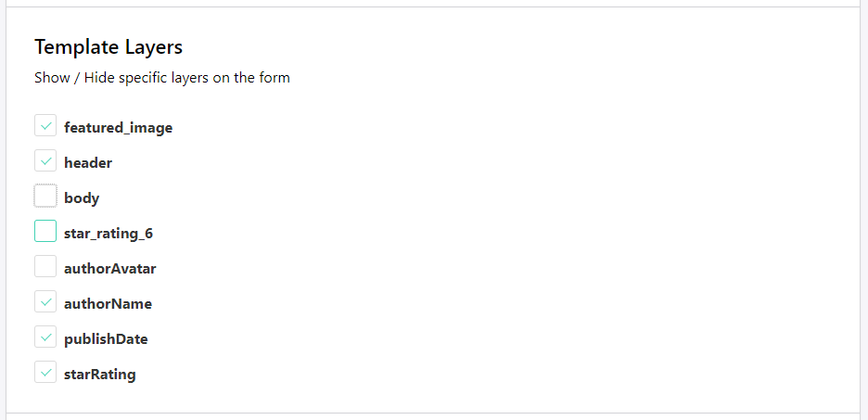Click the Show / Hide layers description text
The image size is (868, 420).
[162, 78]
